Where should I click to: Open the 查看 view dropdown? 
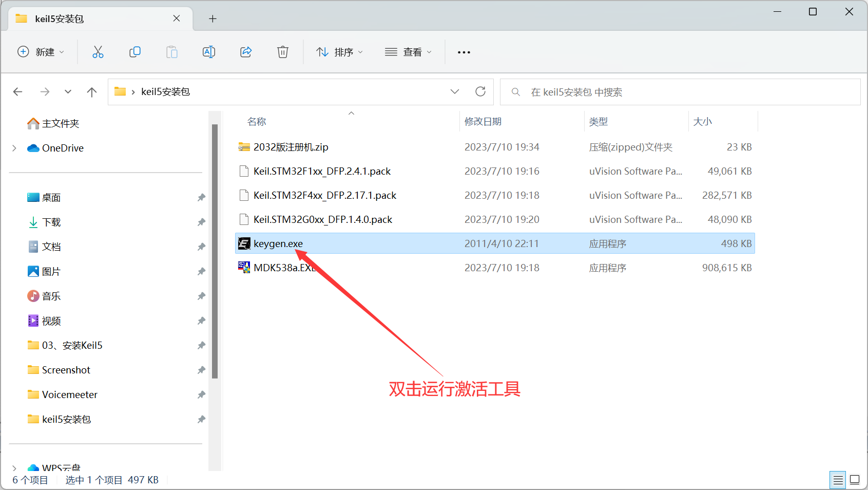pyautogui.click(x=408, y=52)
